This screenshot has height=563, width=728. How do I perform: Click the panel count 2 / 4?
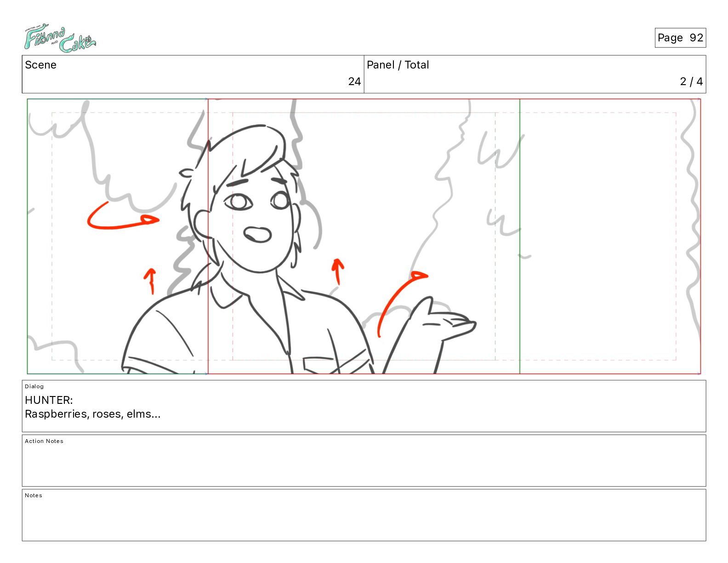tap(691, 81)
